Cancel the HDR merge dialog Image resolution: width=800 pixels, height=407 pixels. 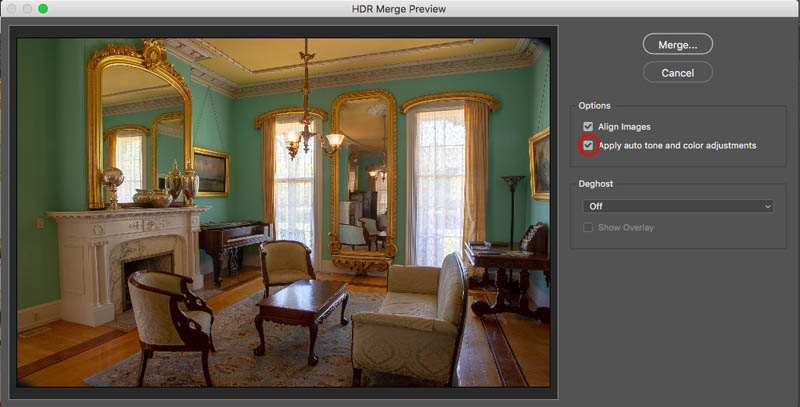[678, 72]
